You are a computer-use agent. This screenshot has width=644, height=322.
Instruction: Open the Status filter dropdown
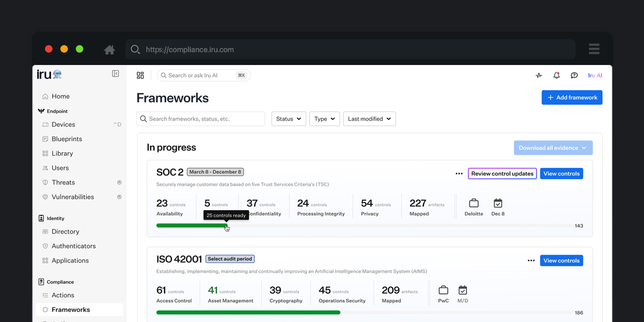(289, 119)
